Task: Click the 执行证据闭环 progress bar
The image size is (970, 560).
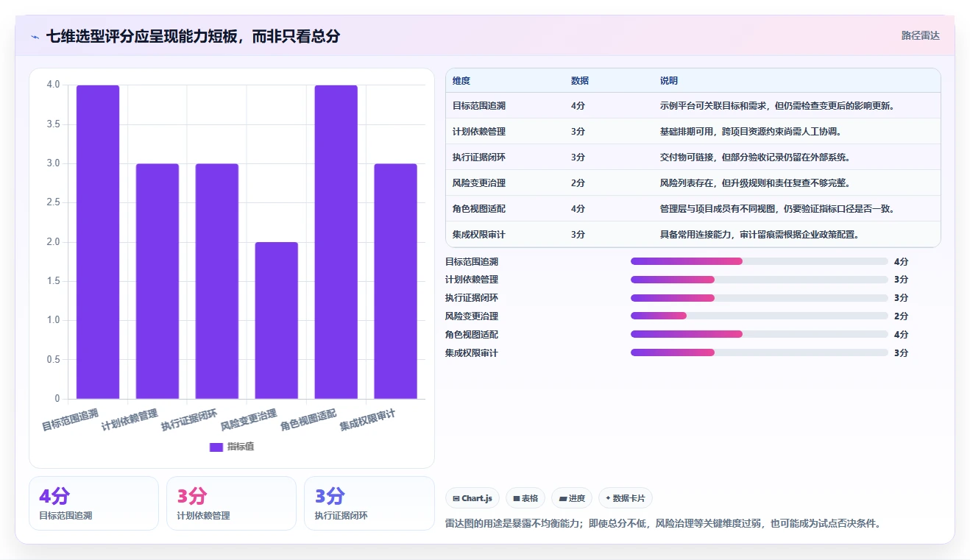Action: [x=760, y=298]
